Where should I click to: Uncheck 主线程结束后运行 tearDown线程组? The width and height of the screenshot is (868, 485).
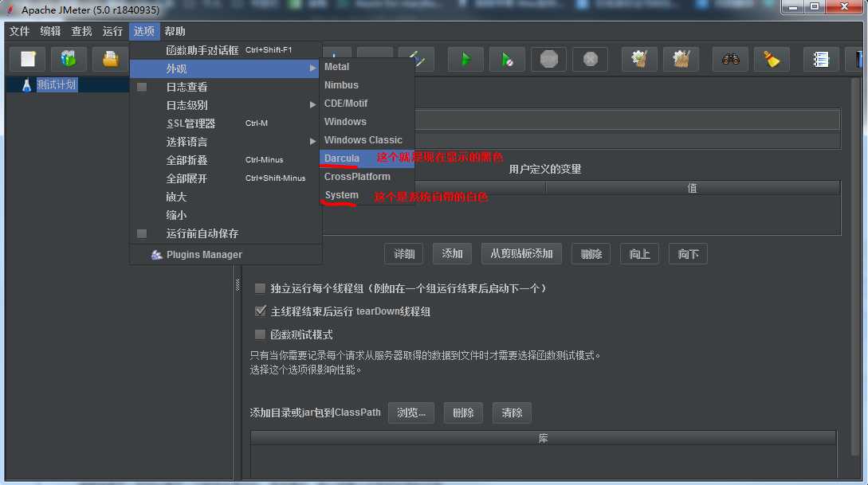(x=260, y=311)
